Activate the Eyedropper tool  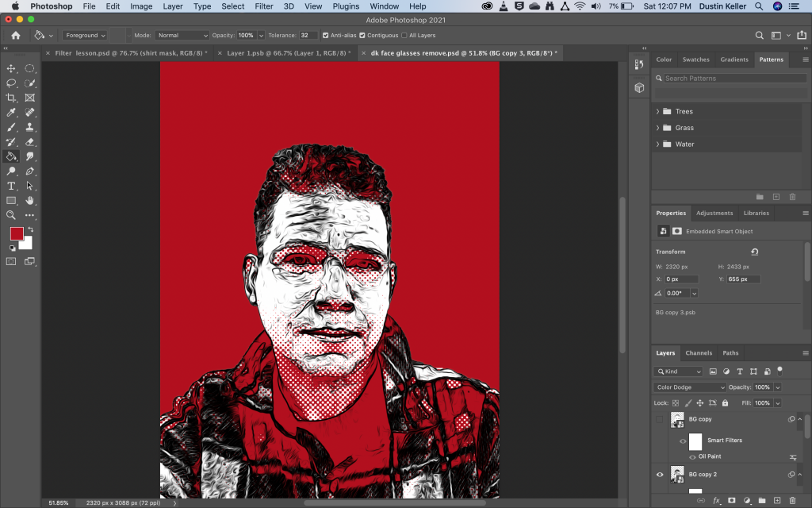[12, 113]
